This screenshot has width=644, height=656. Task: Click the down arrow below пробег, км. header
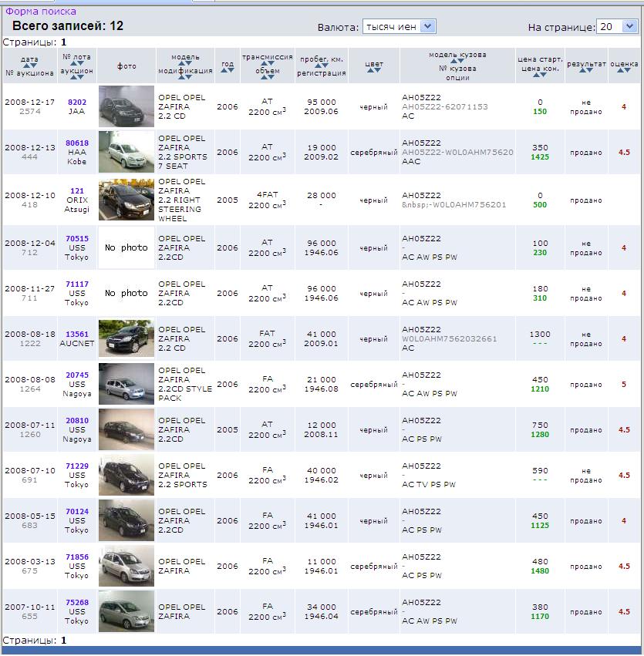325,66
